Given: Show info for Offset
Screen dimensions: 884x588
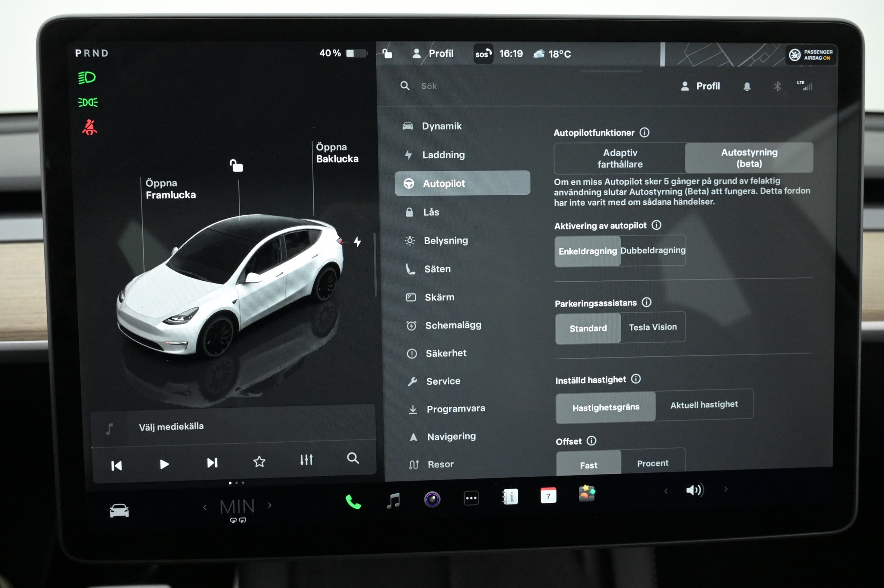Looking at the screenshot, I should [x=592, y=441].
